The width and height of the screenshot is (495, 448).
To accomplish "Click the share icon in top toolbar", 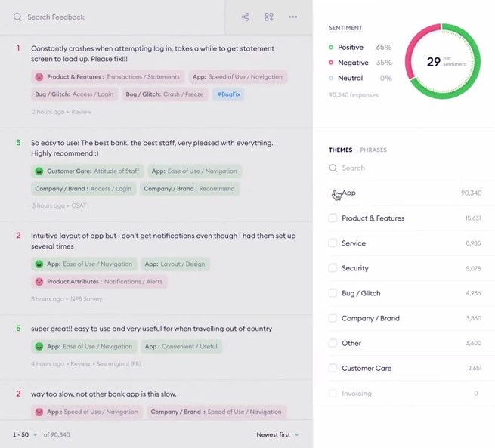I will pyautogui.click(x=245, y=17).
